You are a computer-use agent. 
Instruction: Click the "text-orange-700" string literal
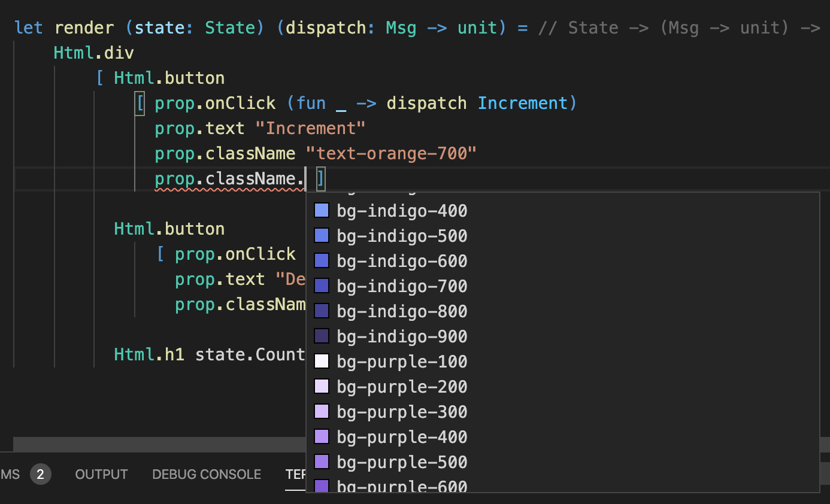[392, 153]
